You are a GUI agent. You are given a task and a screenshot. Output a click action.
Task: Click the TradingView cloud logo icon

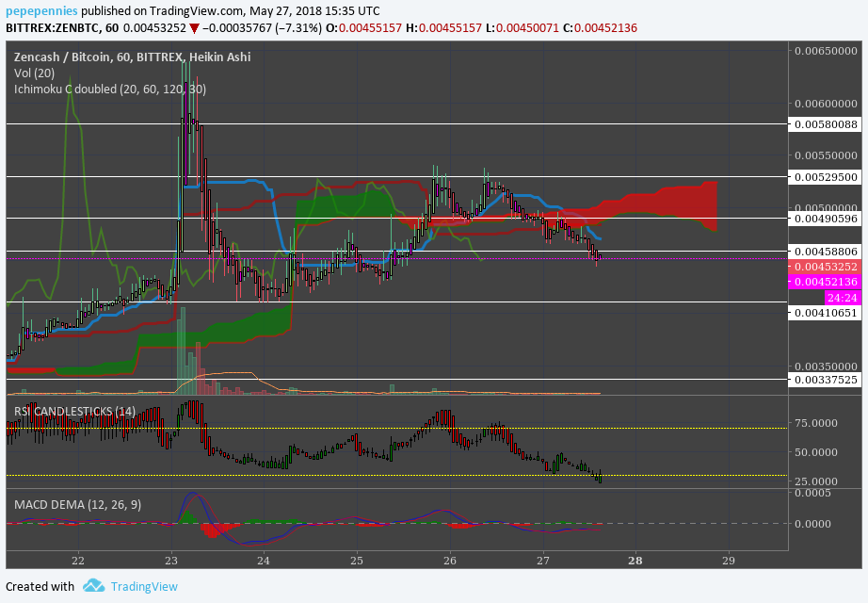click(x=93, y=586)
